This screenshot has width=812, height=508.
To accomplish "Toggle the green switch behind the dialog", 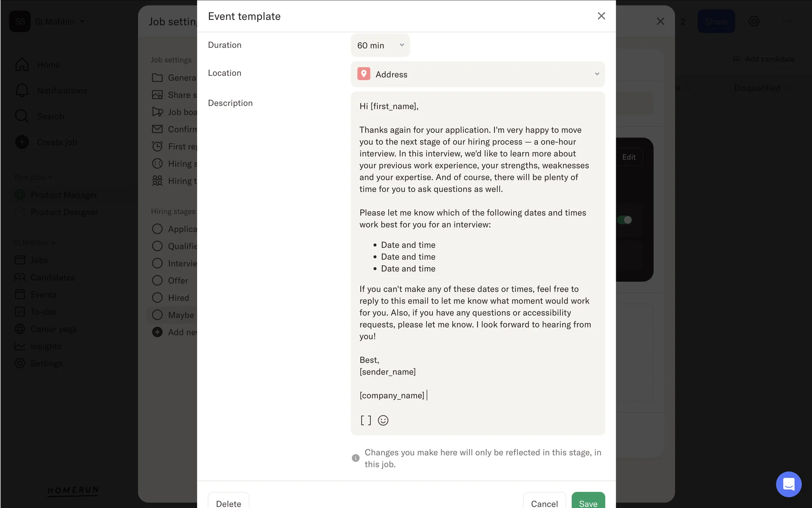I will click(625, 220).
